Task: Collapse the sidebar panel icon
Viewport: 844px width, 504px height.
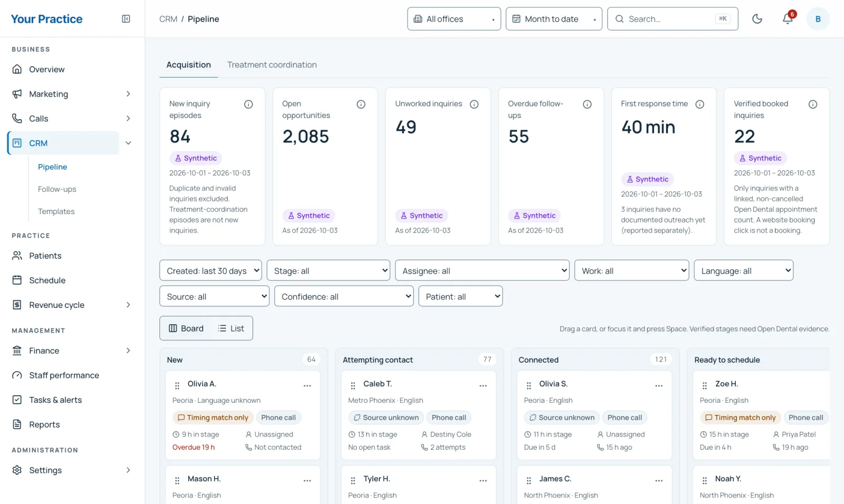Action: pos(126,19)
